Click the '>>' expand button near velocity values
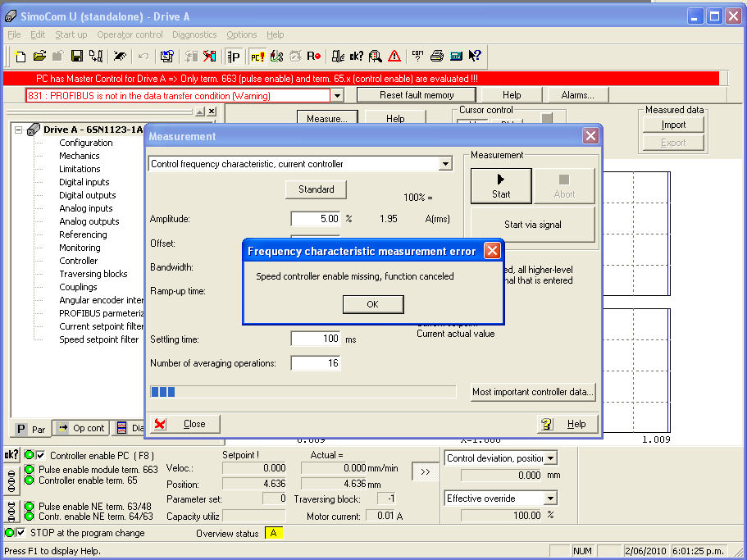Image resolution: width=747 pixels, height=560 pixels. 425,471
